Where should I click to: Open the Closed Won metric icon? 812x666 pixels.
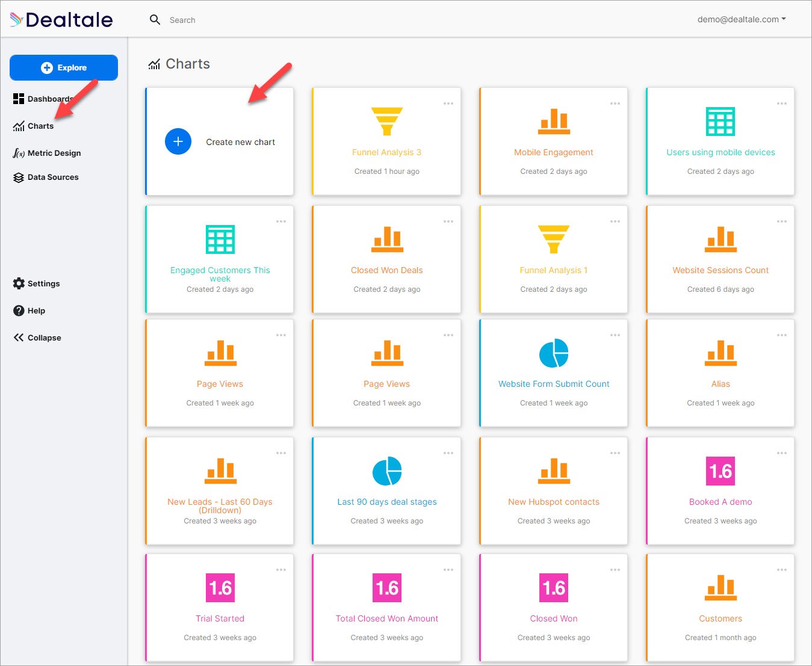[554, 588]
